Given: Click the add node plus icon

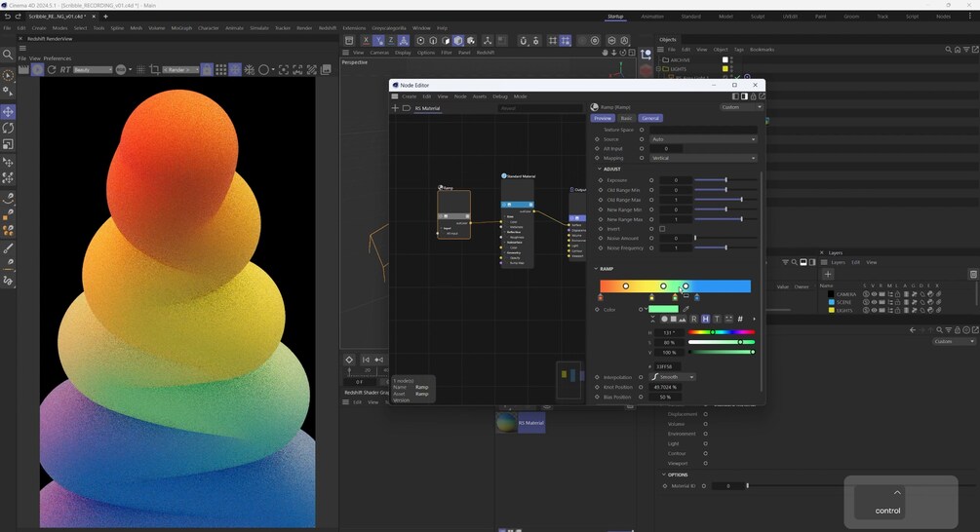Looking at the screenshot, I should click(395, 108).
